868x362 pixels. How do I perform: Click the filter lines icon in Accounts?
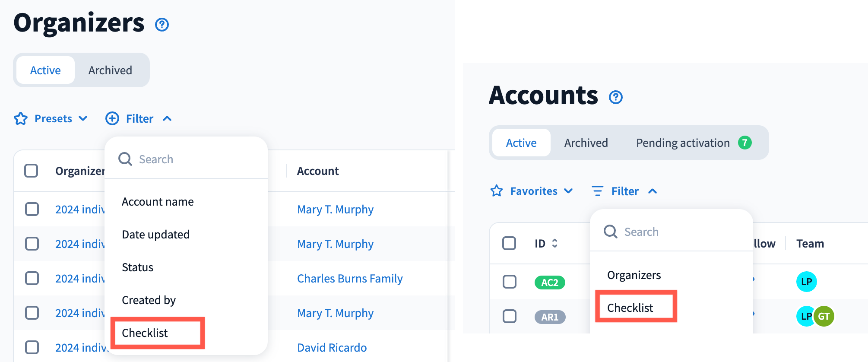597,191
